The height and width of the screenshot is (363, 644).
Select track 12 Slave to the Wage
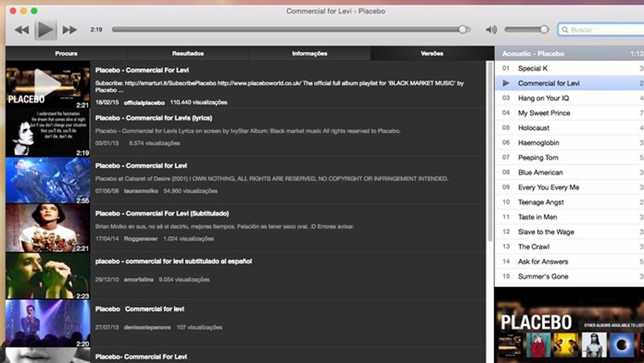point(569,231)
